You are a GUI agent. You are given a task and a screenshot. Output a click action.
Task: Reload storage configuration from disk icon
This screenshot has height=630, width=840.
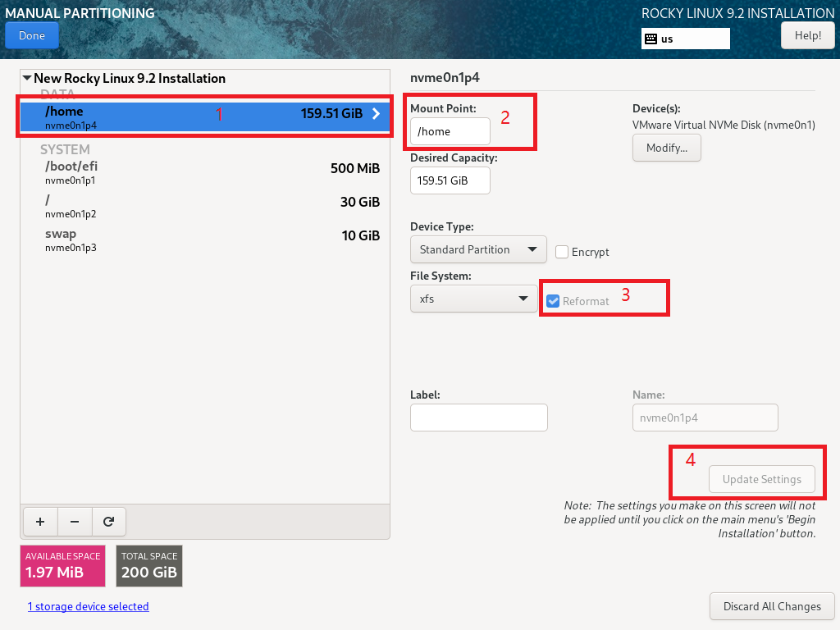[x=109, y=522]
